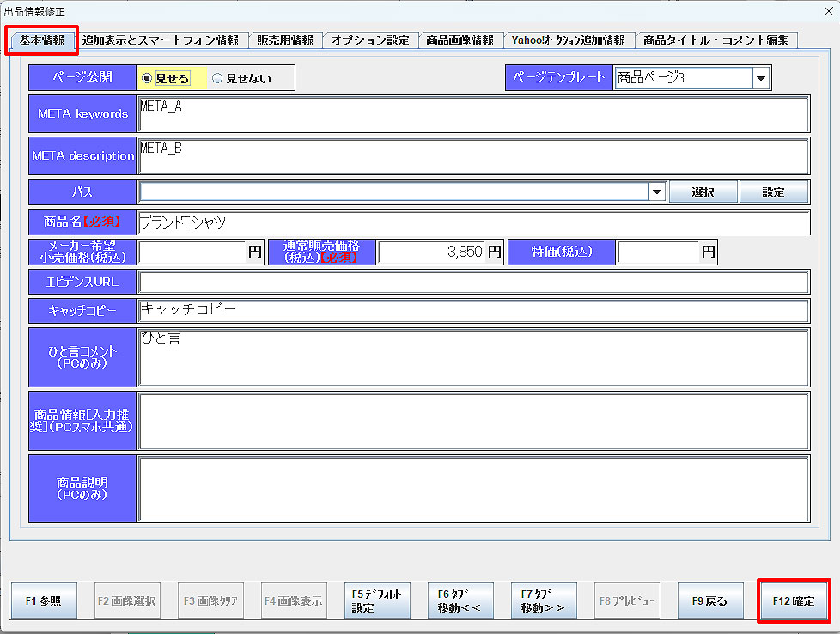Click into the 商品名 input field

(x=472, y=223)
